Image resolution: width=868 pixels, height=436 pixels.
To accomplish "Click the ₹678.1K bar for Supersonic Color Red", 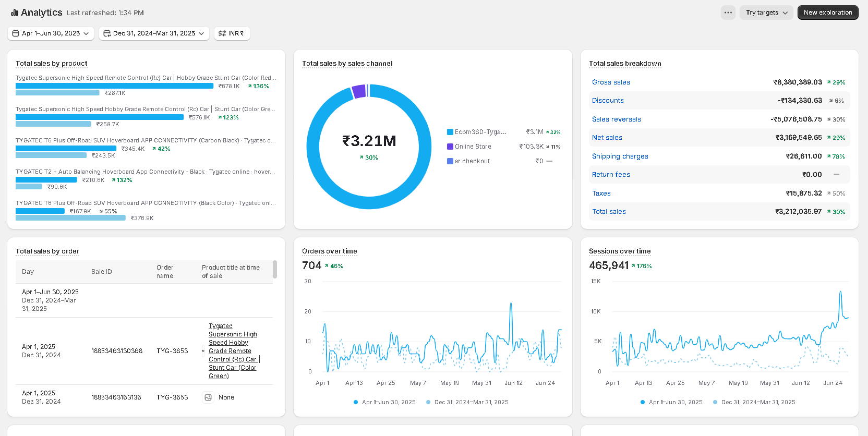I will pos(115,86).
